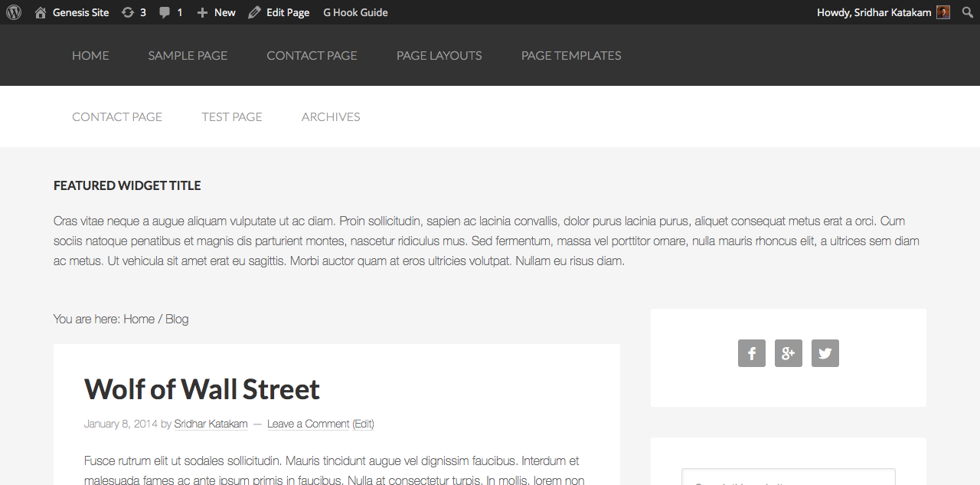The height and width of the screenshot is (485, 980).
Task: Open the admin bar search magnifier icon
Action: 966,11
